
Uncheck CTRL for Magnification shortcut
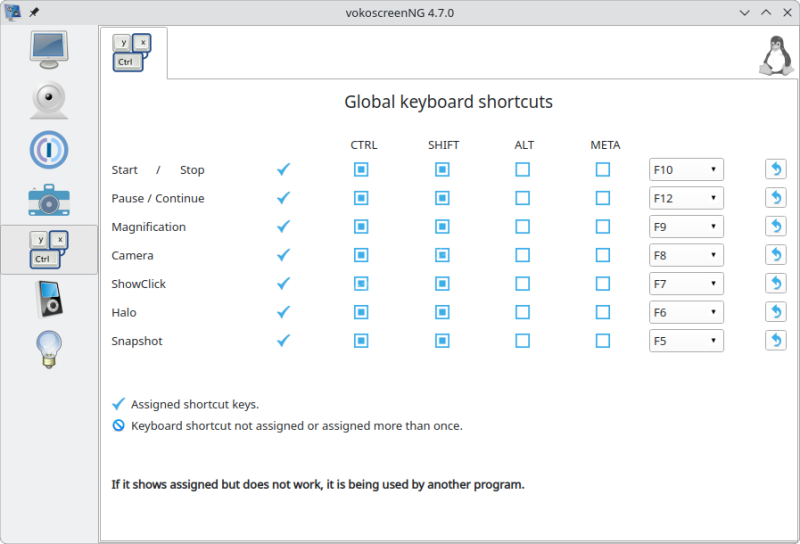[361, 227]
